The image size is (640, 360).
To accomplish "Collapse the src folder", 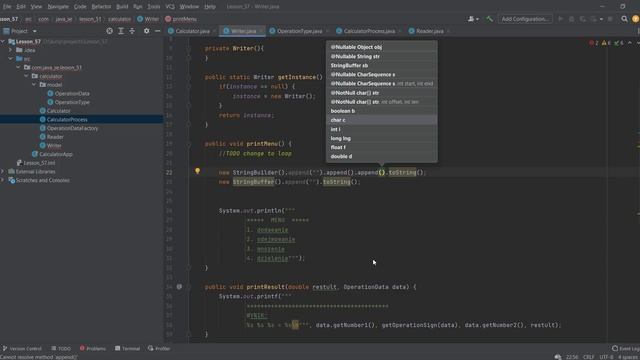I will 11,59.
